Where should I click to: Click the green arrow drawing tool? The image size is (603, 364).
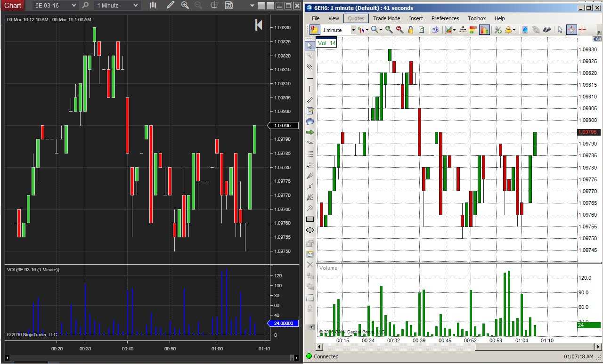[310, 132]
